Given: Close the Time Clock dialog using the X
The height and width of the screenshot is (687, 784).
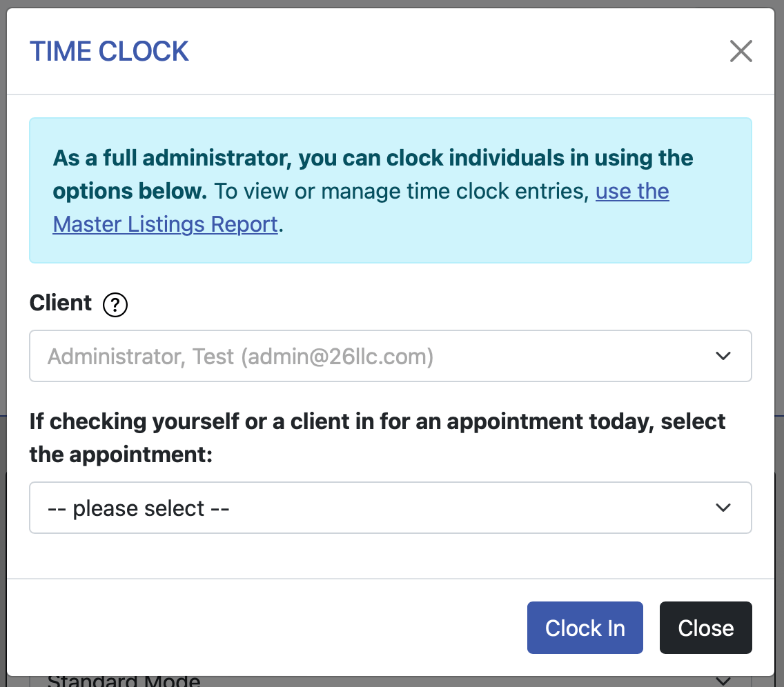Looking at the screenshot, I should pyautogui.click(x=741, y=51).
